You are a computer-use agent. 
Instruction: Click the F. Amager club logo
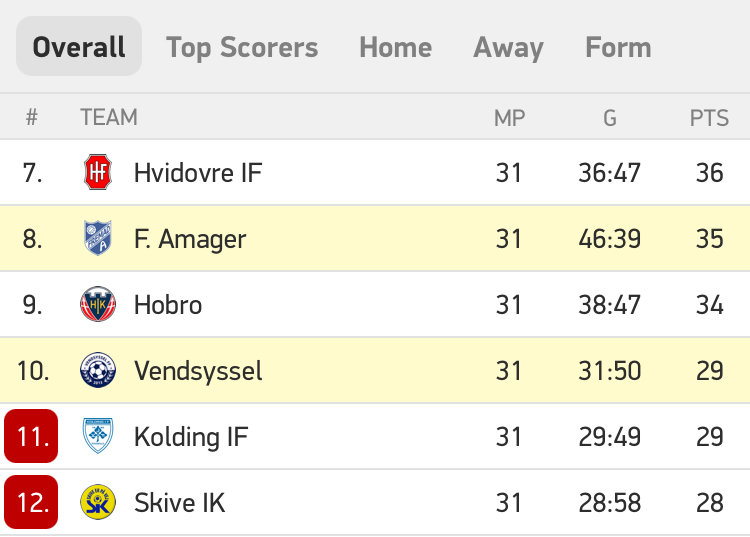(x=98, y=239)
